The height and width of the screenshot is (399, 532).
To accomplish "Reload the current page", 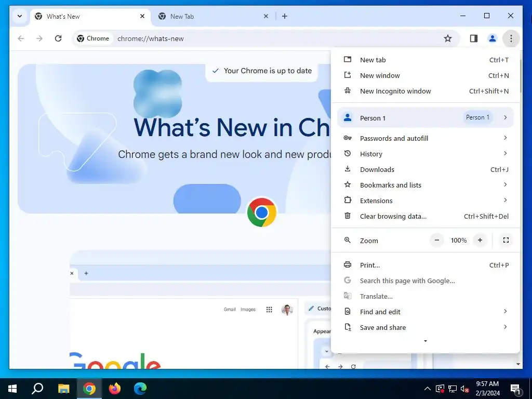I will [58, 38].
